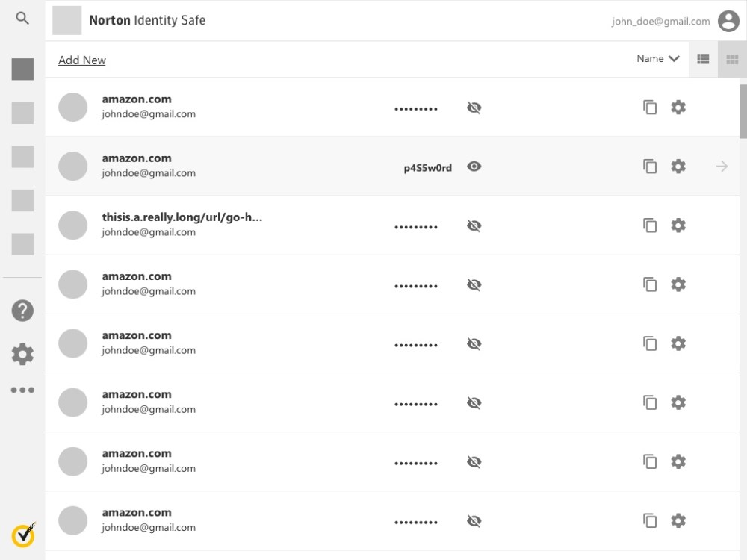
Task: Click the john_doe@gmail.com account label
Action: point(660,22)
